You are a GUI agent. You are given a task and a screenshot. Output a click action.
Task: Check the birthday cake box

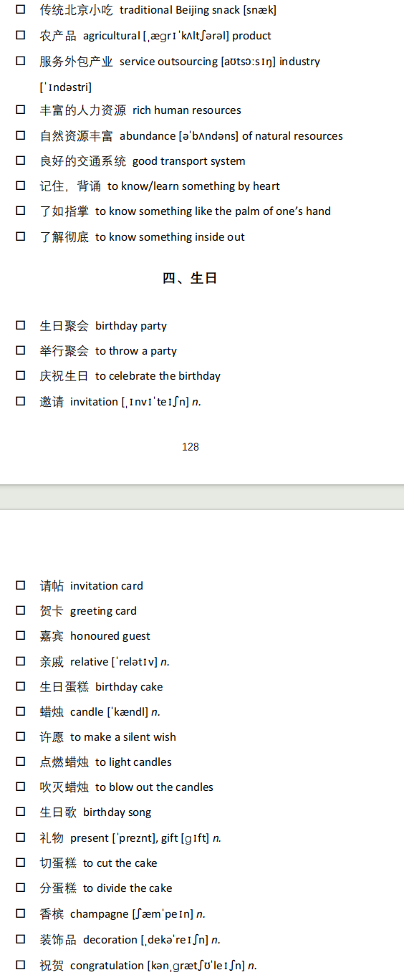[x=21, y=686]
